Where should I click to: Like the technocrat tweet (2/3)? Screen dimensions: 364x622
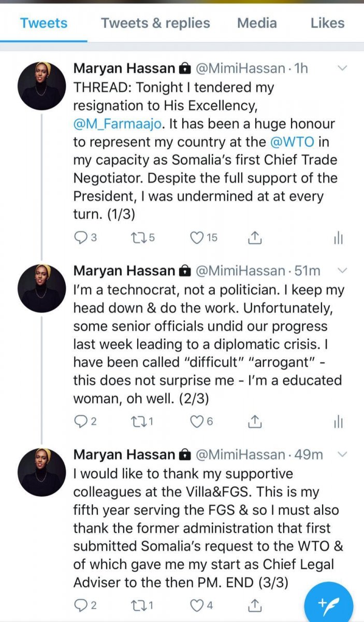point(197,422)
